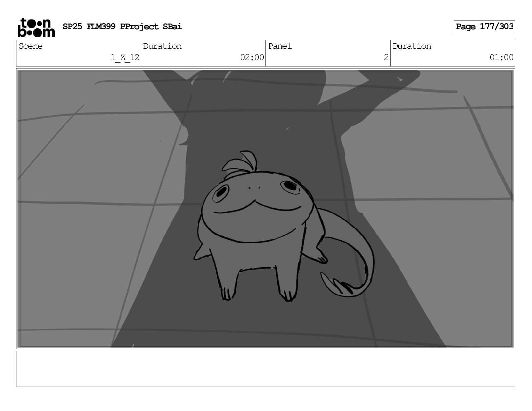
Task: Select panel number 2
Action: [x=386, y=57]
